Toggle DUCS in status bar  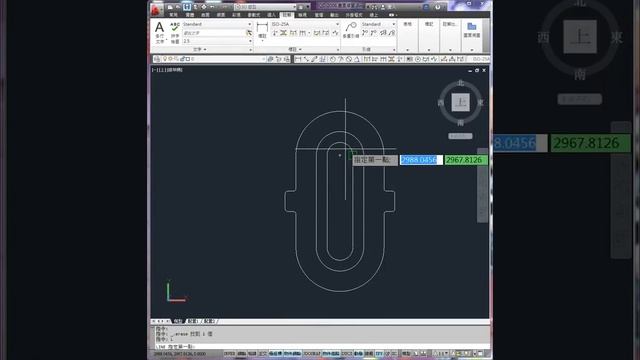347,353
